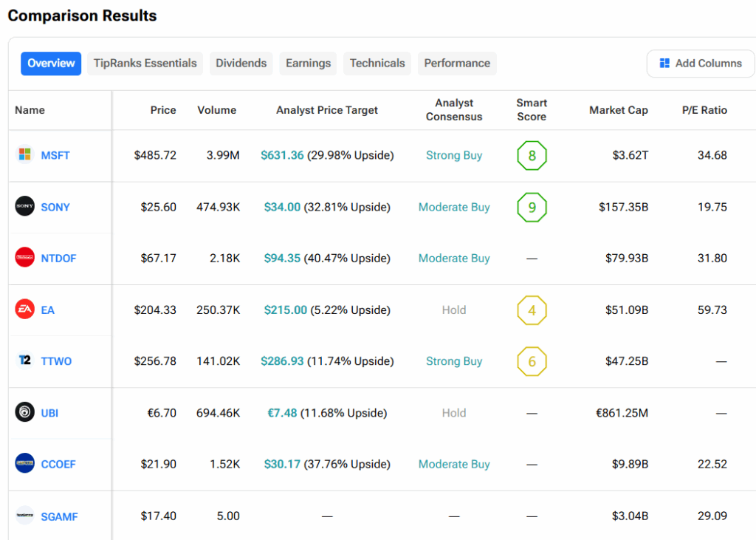Click the Sega Sammy logo icon
This screenshot has height=540, width=756.
point(24,516)
